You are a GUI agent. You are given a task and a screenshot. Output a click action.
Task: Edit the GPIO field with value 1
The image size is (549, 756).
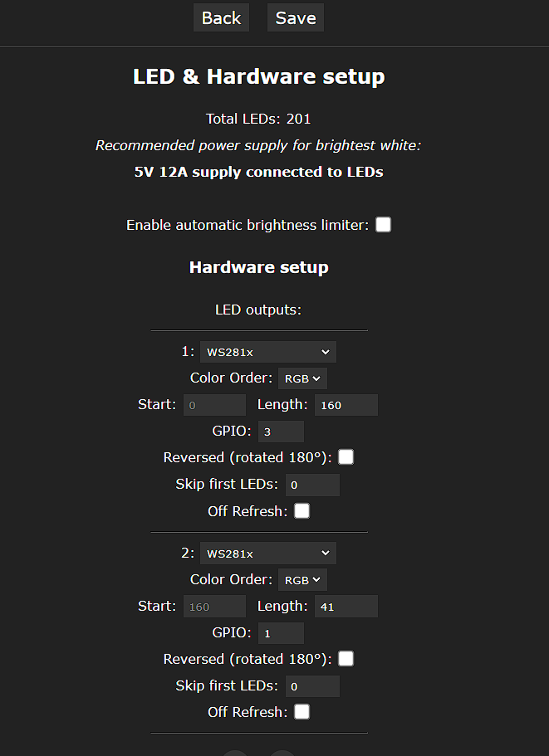[x=280, y=632]
